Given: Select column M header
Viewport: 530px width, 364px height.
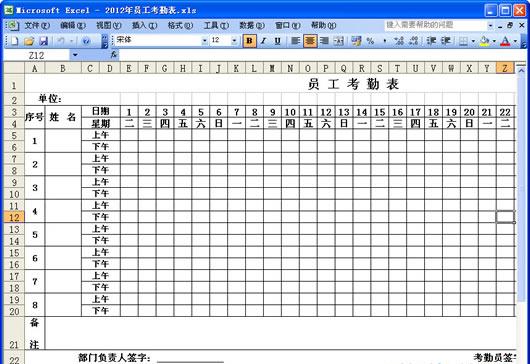Looking at the screenshot, I should tap(272, 68).
